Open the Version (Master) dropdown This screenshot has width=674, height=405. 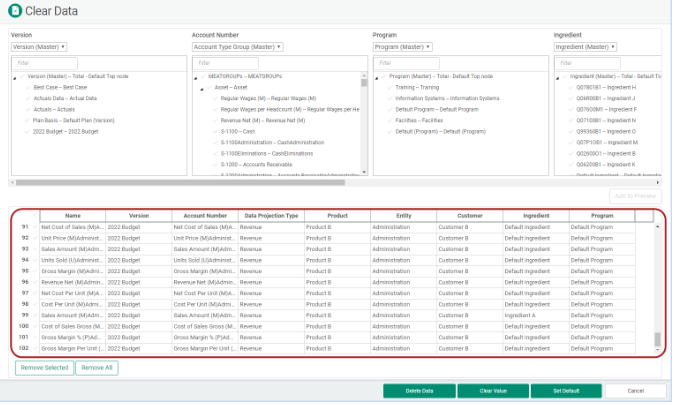[x=39, y=47]
